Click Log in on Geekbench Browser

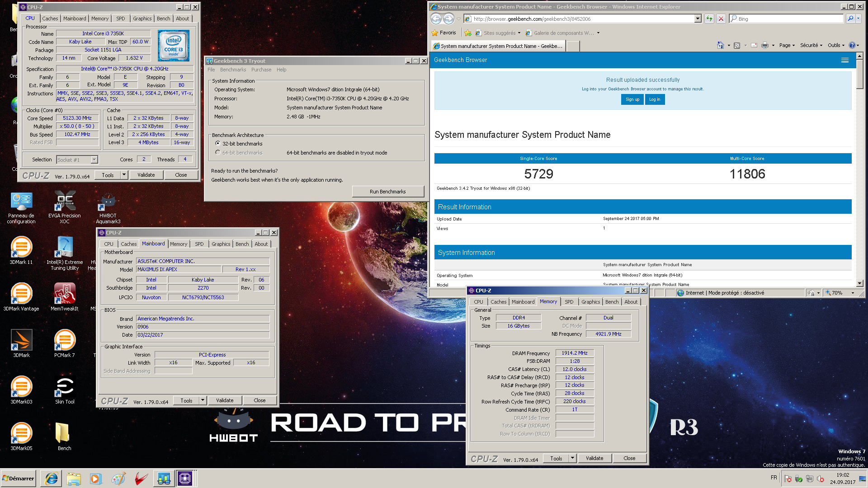655,99
